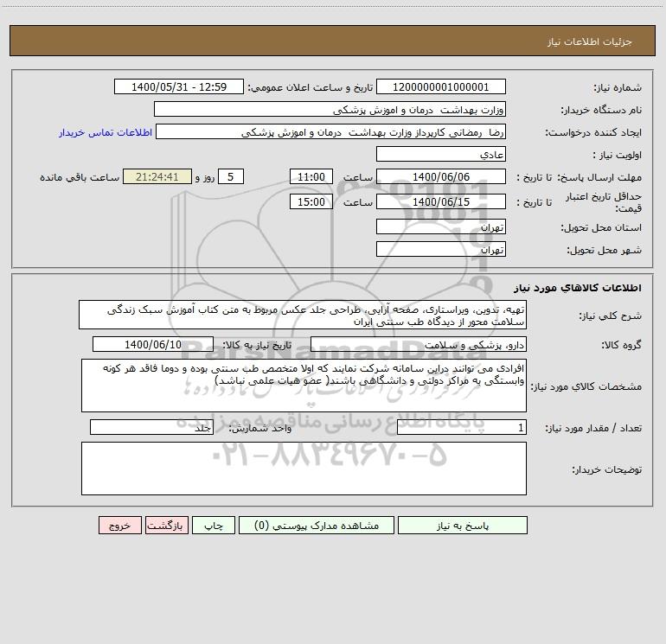Click the response time field 11:00

coord(311,176)
